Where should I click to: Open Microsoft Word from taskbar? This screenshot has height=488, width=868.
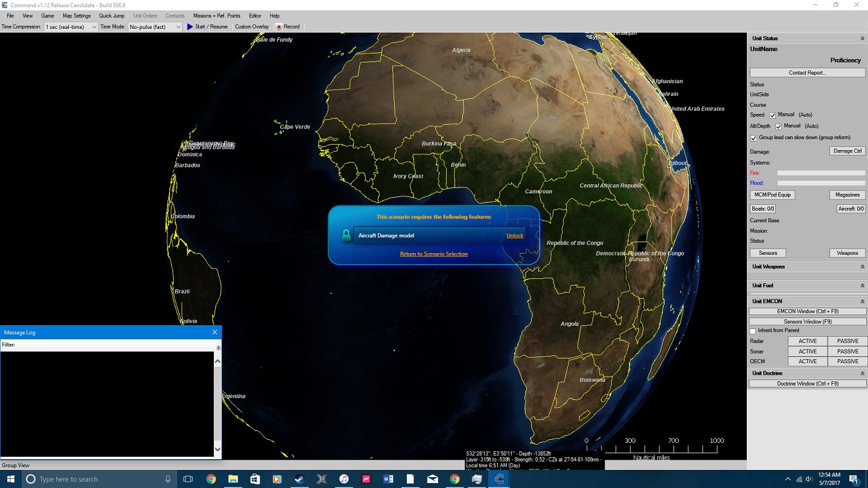(x=388, y=479)
